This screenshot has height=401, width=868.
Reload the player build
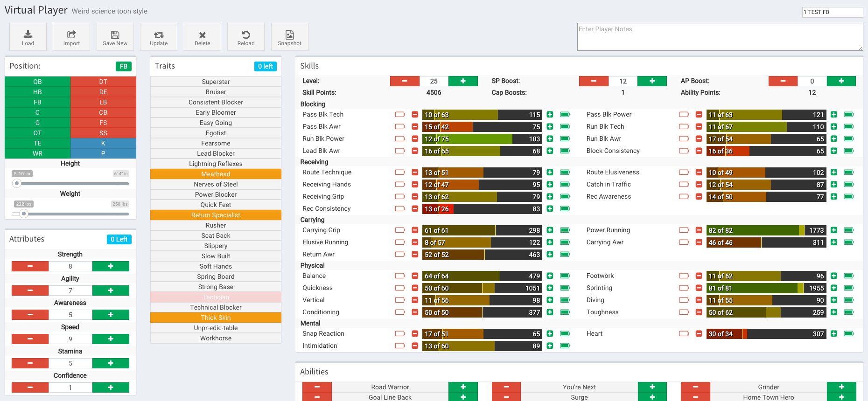click(x=246, y=37)
